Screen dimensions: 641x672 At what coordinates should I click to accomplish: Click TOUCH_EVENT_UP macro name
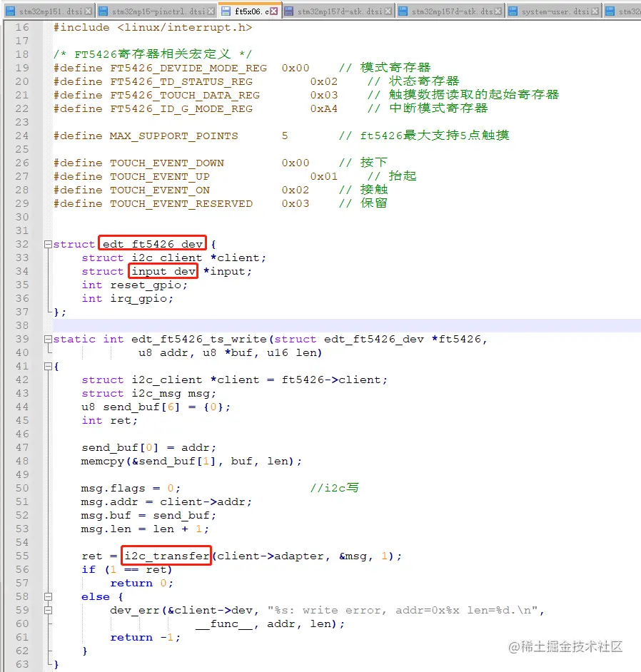[159, 177]
